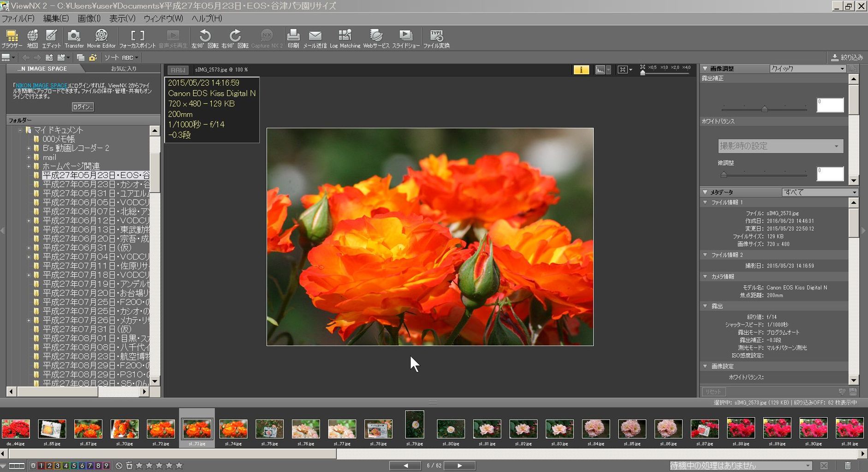
Task: Open the すべて metadata dropdown
Action: 820,192
